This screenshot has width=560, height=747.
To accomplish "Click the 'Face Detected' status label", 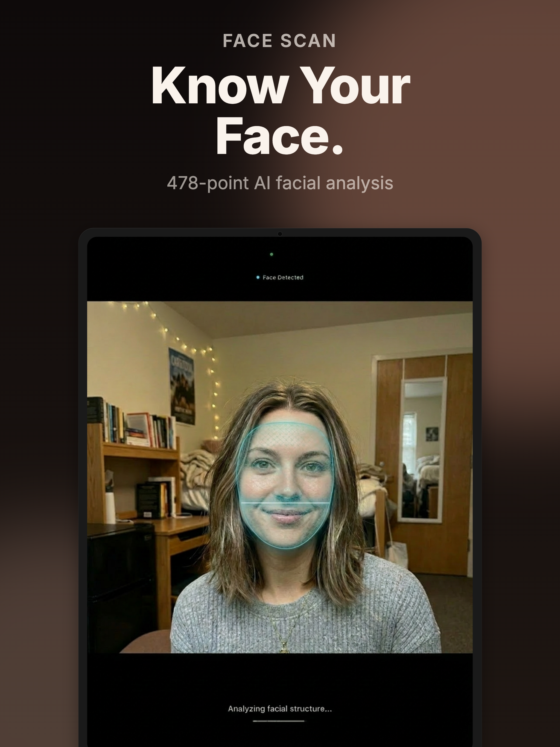I will tap(283, 277).
